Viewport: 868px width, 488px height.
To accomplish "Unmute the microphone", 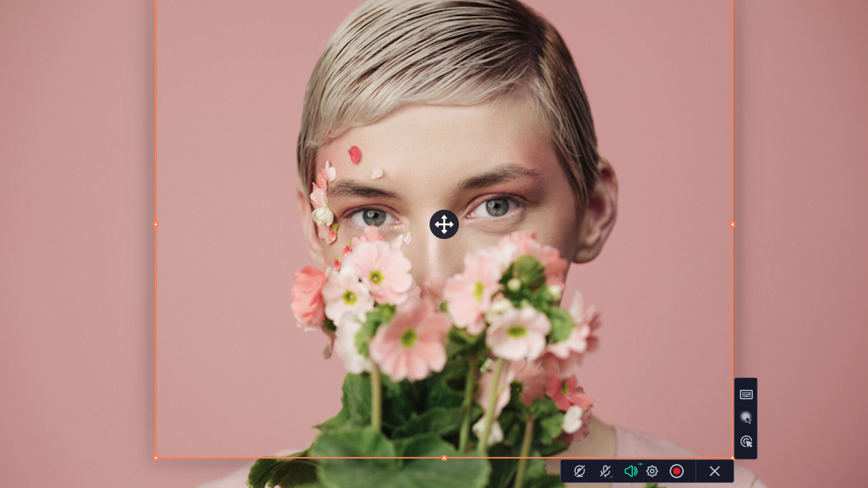I will click(x=605, y=472).
